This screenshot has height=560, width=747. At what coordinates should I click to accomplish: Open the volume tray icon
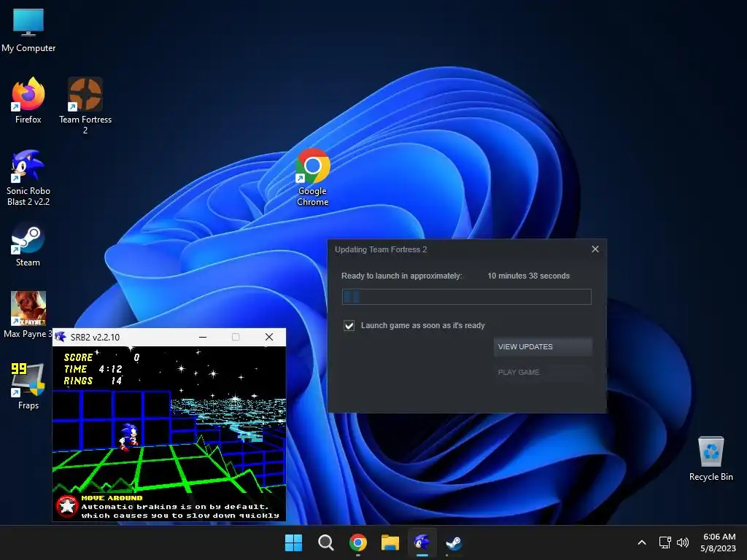click(683, 542)
